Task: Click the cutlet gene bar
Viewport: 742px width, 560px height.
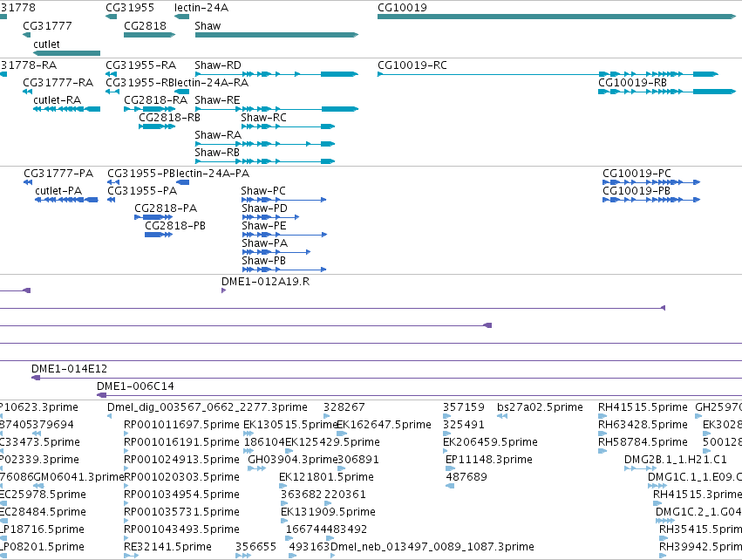Action: [67, 53]
